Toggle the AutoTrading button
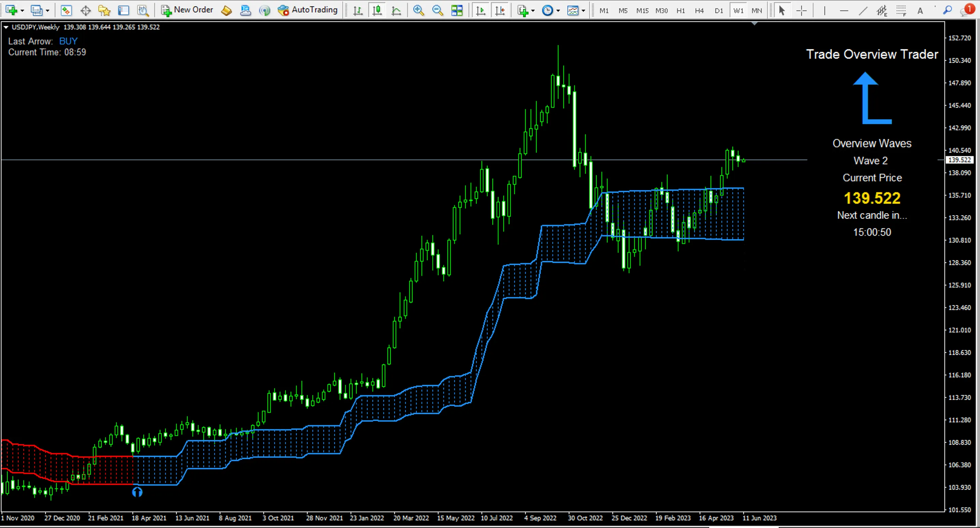 point(307,10)
